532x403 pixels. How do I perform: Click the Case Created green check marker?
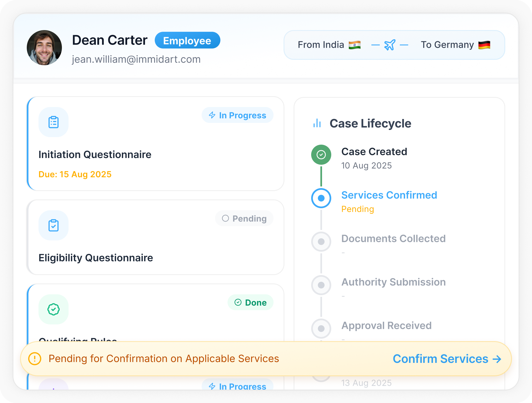[x=321, y=155]
